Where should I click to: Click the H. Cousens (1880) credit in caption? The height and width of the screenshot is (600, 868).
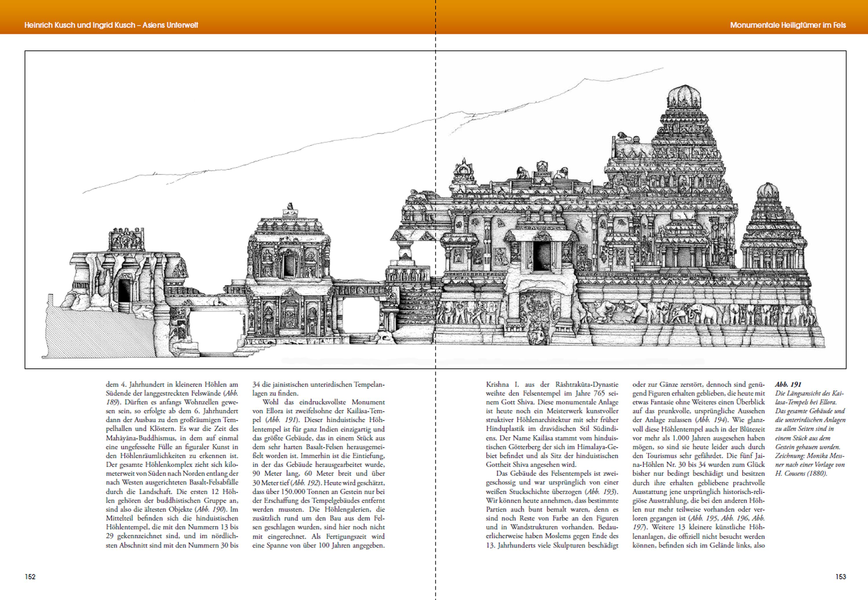(x=801, y=474)
